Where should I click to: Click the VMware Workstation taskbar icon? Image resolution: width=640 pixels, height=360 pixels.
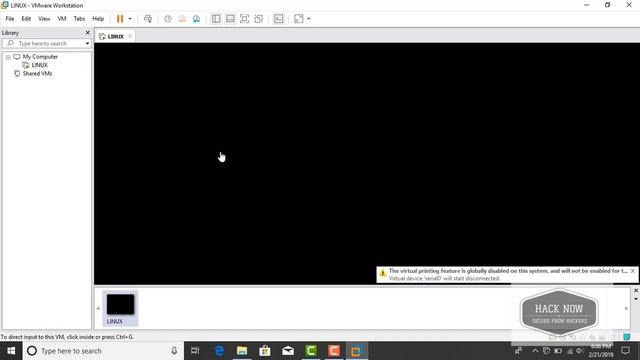point(356,351)
